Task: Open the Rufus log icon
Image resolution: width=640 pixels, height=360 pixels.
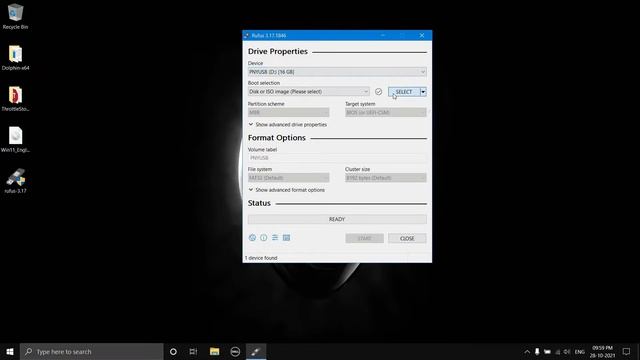Action: click(287, 238)
